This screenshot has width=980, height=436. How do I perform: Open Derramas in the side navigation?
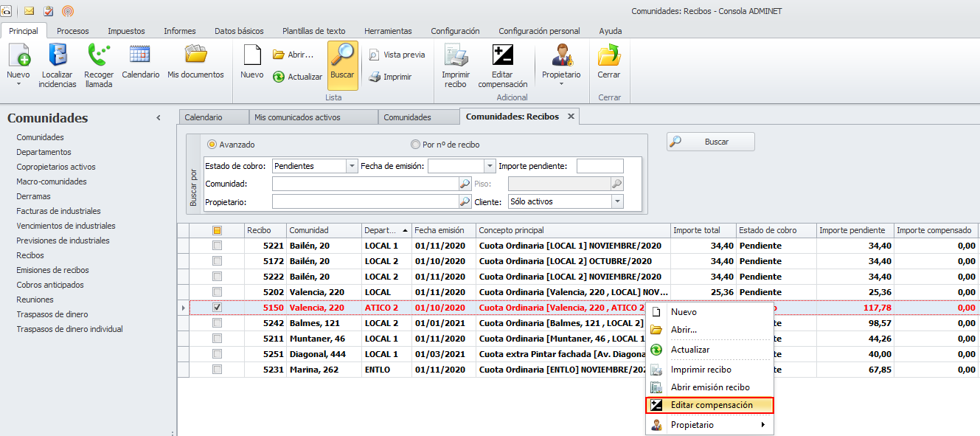pyautogui.click(x=33, y=196)
